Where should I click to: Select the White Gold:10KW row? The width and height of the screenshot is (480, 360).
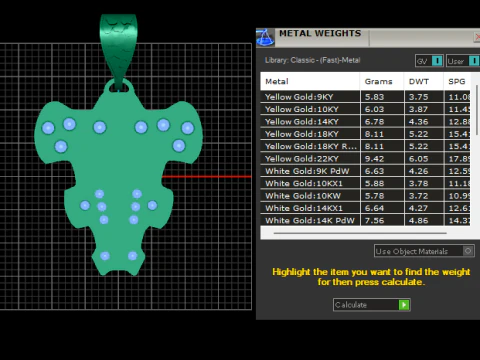365,196
